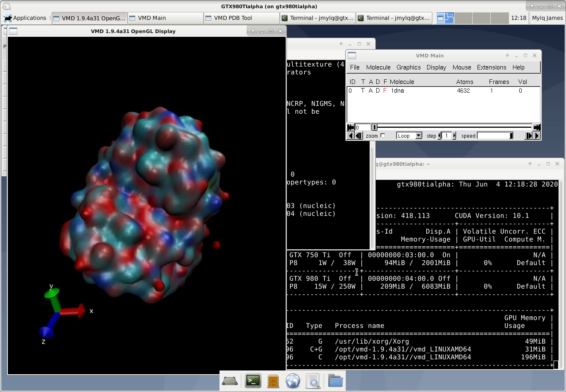
Task: Adjust the animation speed slider
Action: (x=495, y=136)
